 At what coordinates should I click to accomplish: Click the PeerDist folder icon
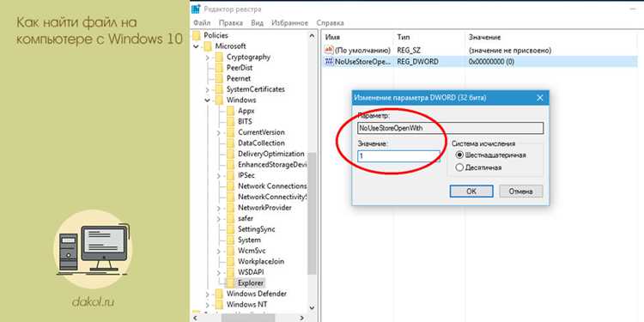220,68
